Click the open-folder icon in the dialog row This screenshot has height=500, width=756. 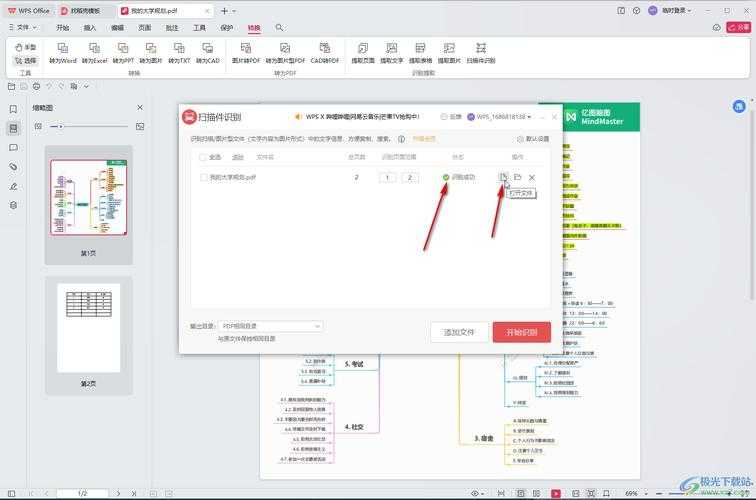(x=517, y=177)
